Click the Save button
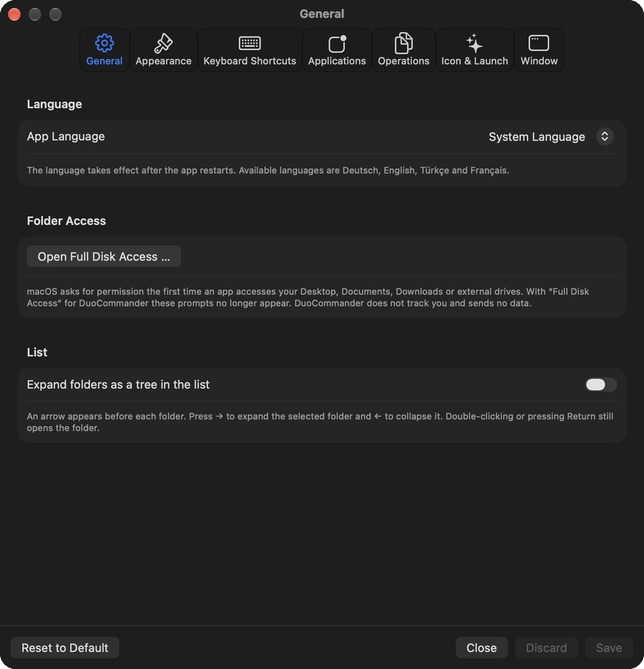The height and width of the screenshot is (669, 644). (609, 648)
